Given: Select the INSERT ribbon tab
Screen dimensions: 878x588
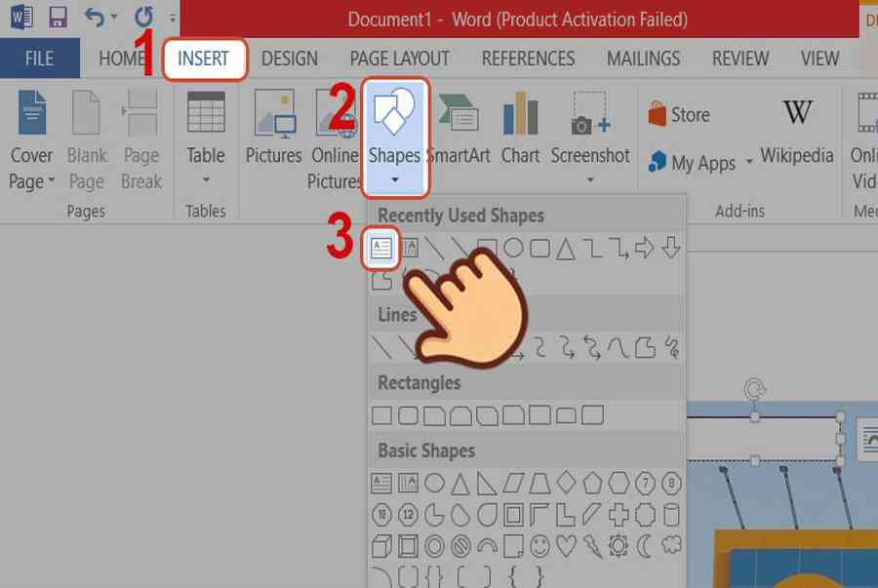Looking at the screenshot, I should click(204, 59).
